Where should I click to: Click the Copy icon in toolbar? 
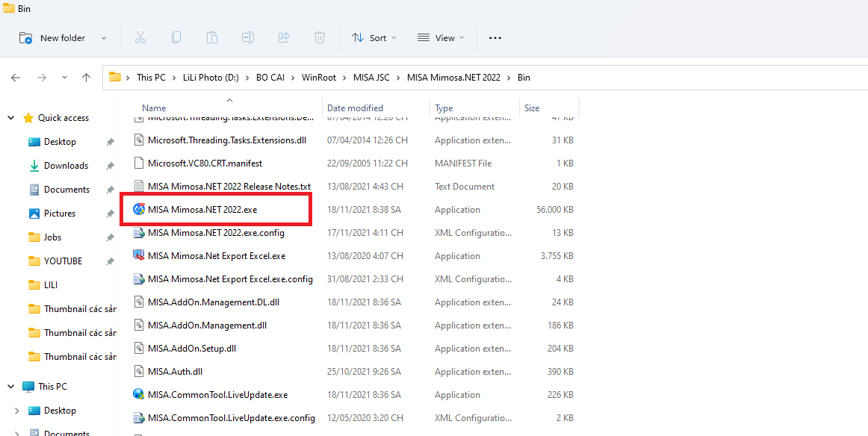point(176,37)
